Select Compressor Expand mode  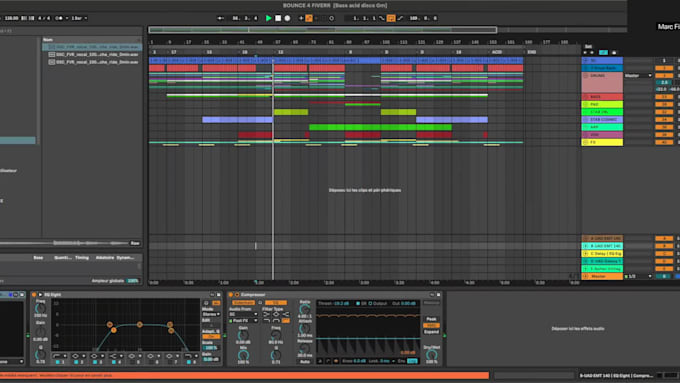click(432, 332)
